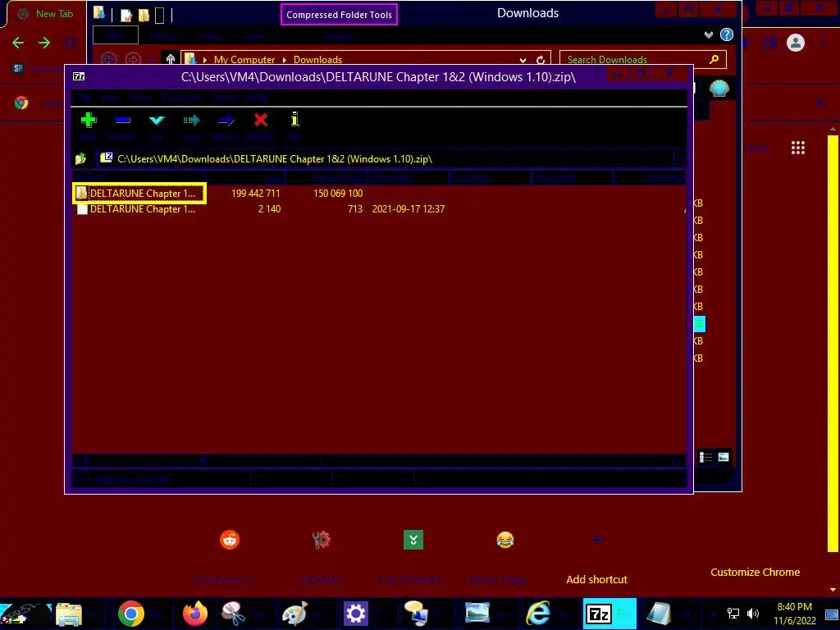Click Chrome forward arrow

click(x=44, y=43)
